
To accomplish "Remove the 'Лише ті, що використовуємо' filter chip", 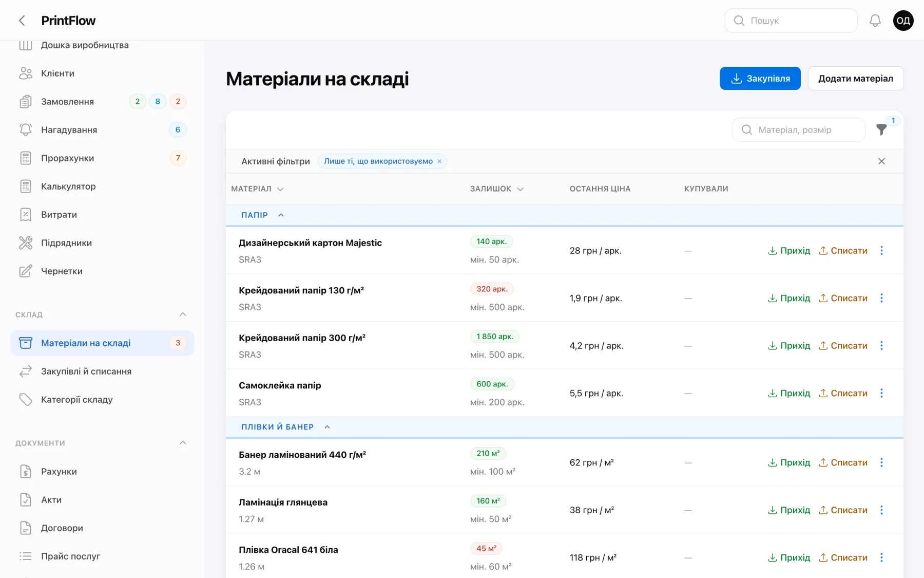I will pyautogui.click(x=439, y=161).
